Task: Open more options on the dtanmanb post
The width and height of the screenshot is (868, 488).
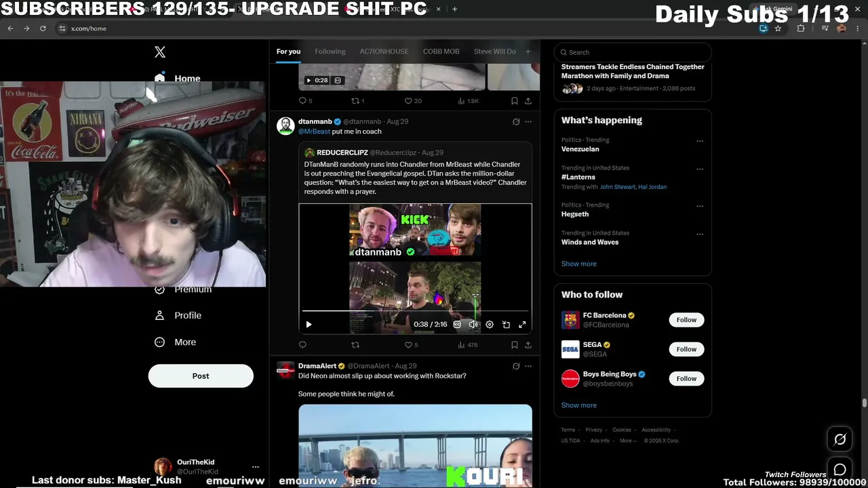Action: (528, 122)
